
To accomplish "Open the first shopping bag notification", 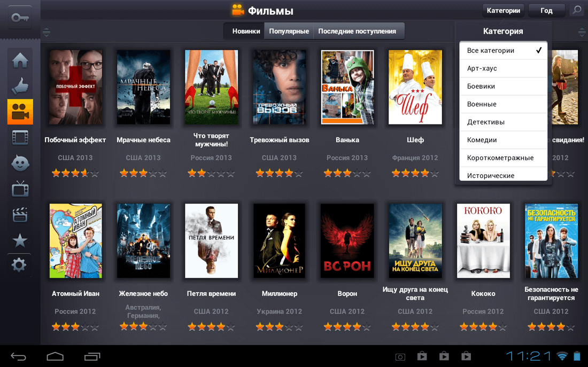I will point(422,356).
